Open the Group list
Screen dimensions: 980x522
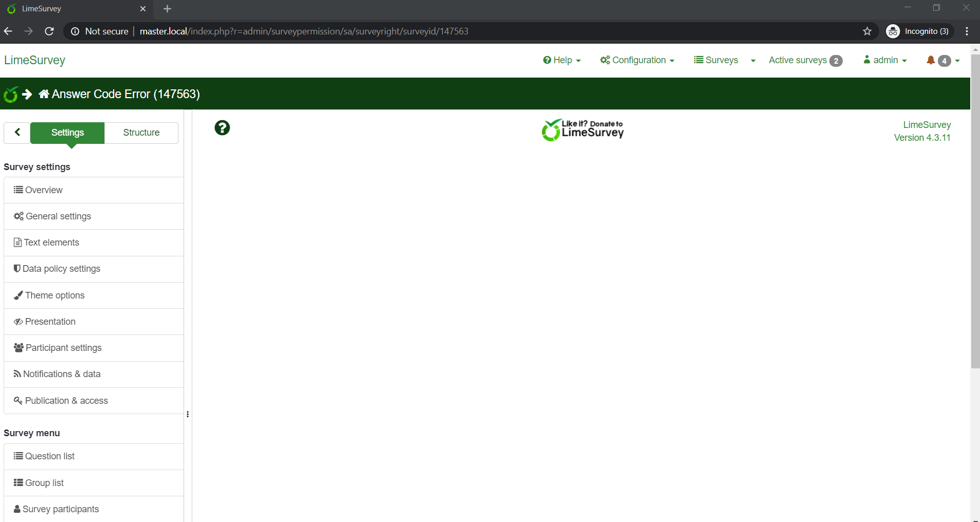(94, 483)
